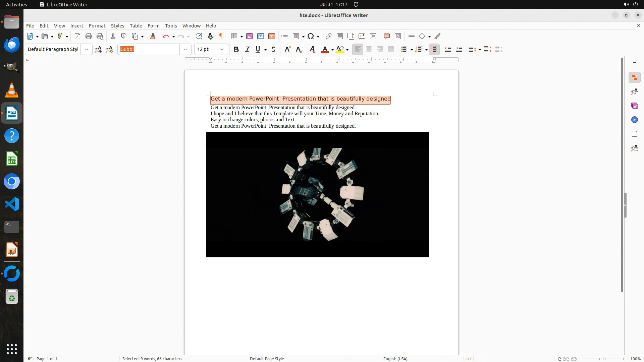This screenshot has height=362, width=644.
Task: Open the Format menu
Action: [x=97, y=26]
